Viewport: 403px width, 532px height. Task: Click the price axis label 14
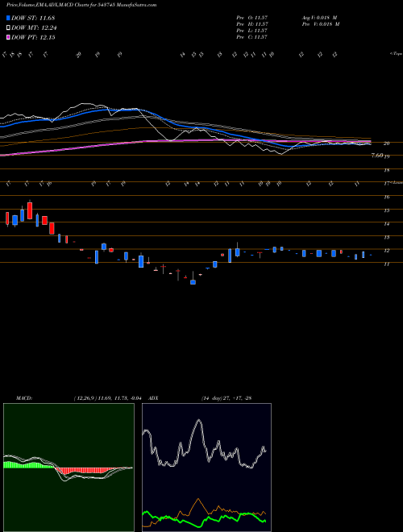[386, 224]
